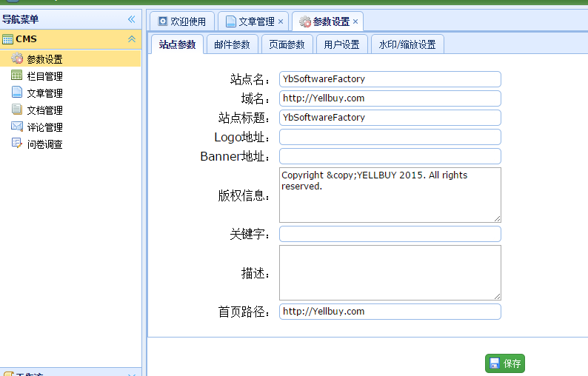Click the document icon next to 文章管理 in sidebar

point(17,93)
